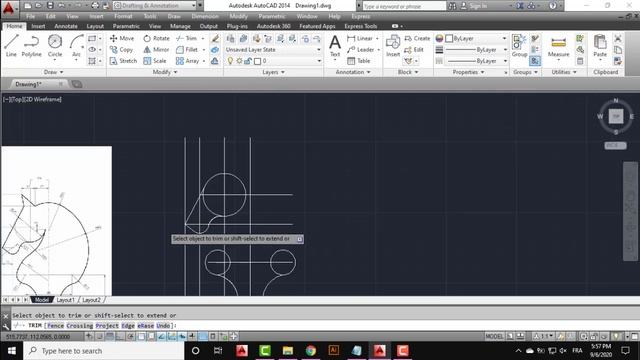Viewport: 640px width, 360px height.
Task: Click the ByLayer object color swatch
Action: coord(449,38)
